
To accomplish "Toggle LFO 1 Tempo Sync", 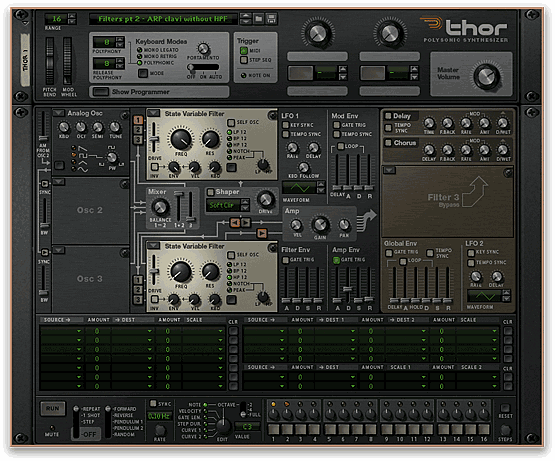I will click(286, 134).
